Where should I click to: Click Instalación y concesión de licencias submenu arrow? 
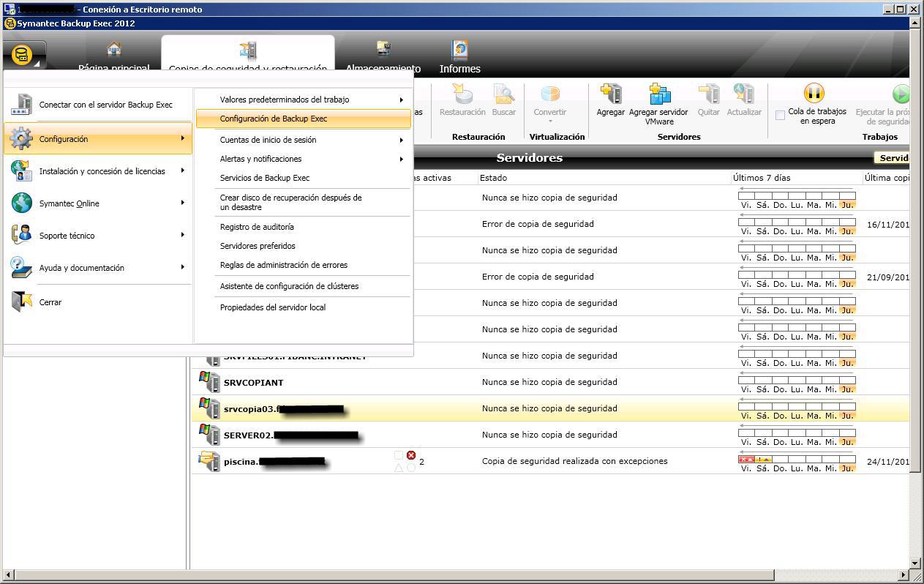click(x=183, y=171)
